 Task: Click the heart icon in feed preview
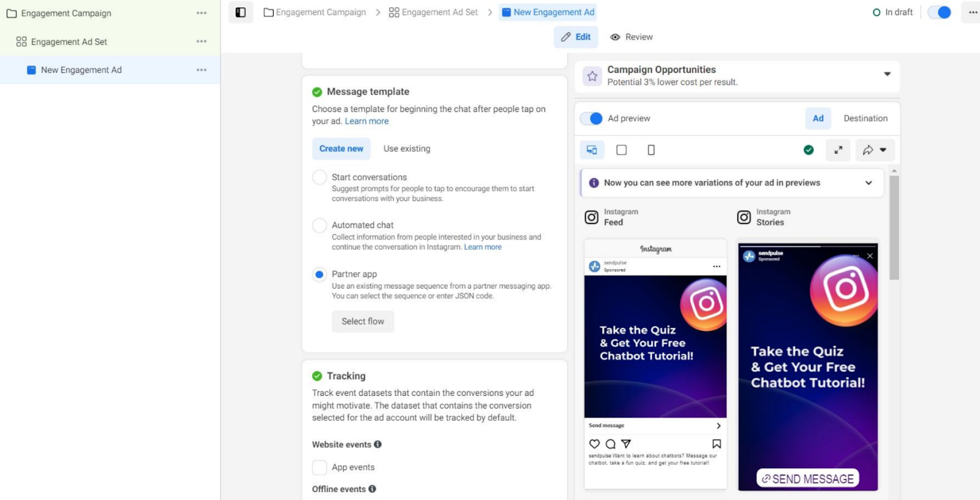594,444
